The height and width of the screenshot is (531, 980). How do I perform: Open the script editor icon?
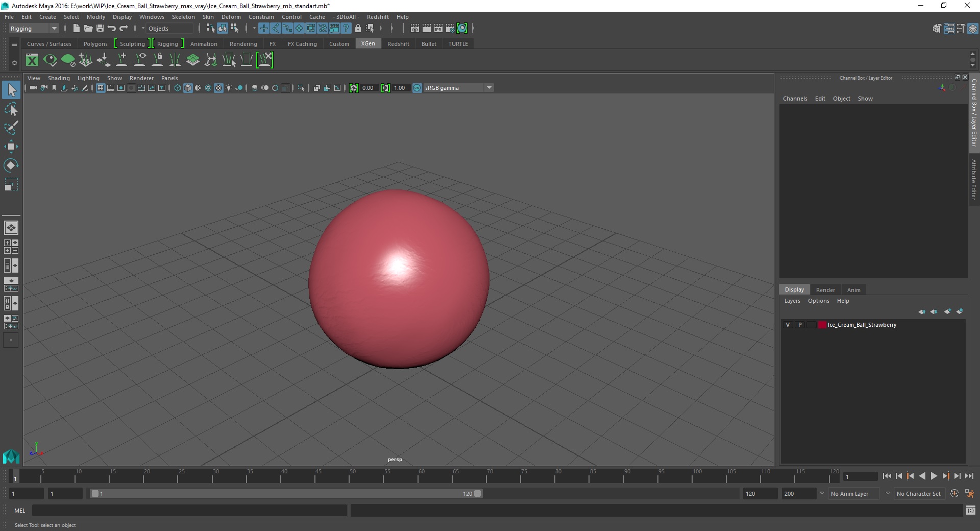970,511
